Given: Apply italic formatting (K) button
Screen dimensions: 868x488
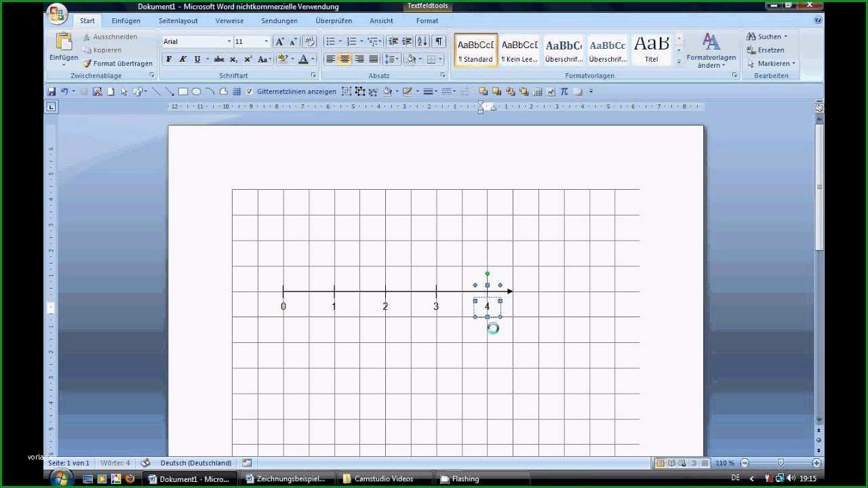Looking at the screenshot, I should point(182,60).
